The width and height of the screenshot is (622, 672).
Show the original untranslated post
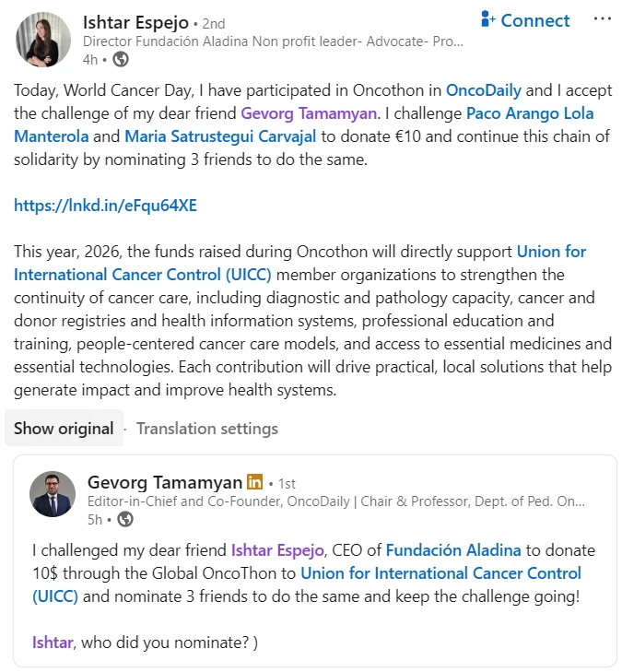(x=64, y=428)
